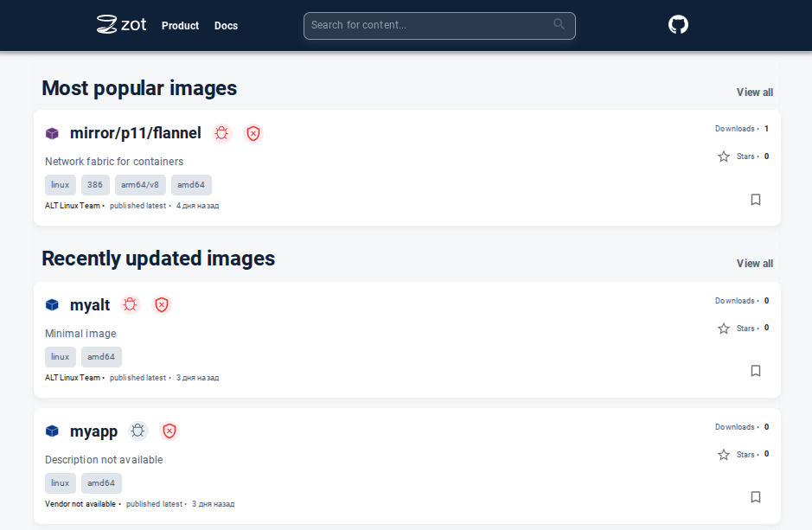Screen dimensions: 812x530
Task: Open the Docs menu item
Action: point(226,26)
